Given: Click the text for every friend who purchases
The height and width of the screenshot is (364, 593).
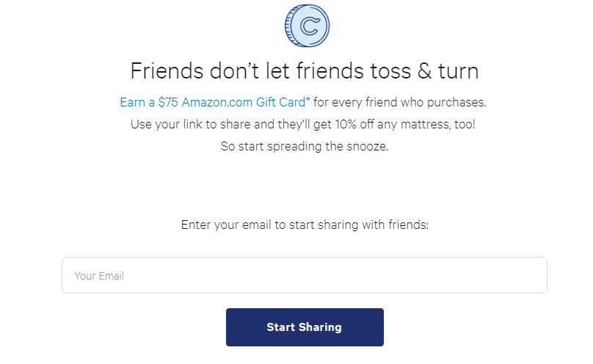Looking at the screenshot, I should 400,102.
